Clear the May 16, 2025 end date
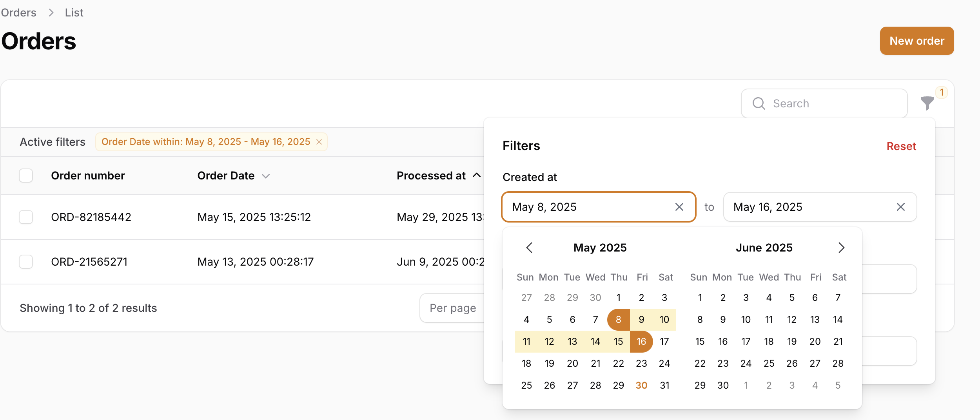 pyautogui.click(x=900, y=207)
